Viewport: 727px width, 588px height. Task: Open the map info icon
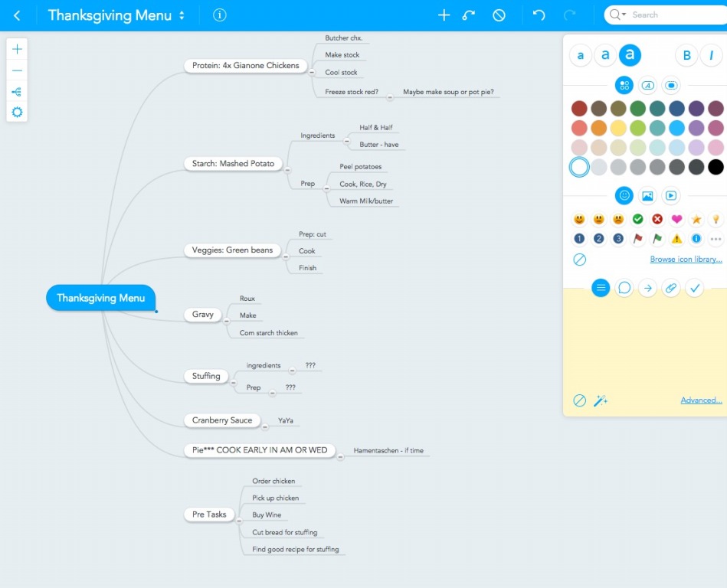coord(220,15)
